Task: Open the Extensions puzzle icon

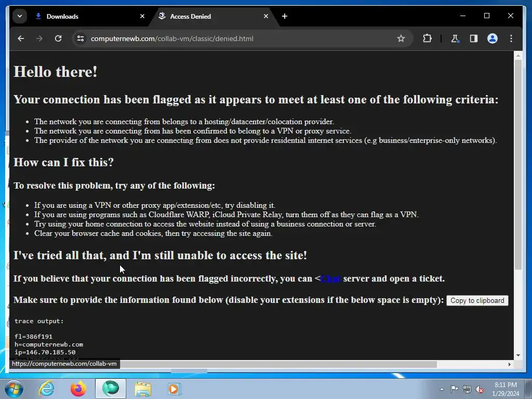Action: [427, 38]
